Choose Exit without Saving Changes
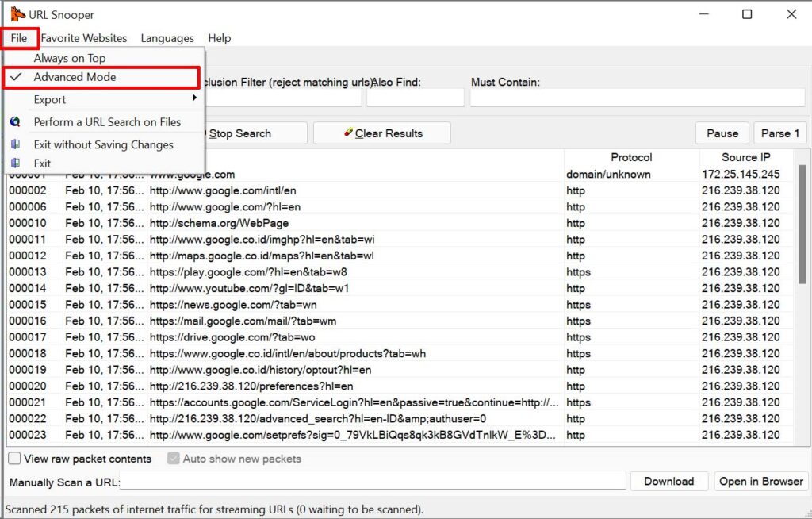Viewport: 812px width, 519px height. pyautogui.click(x=104, y=144)
